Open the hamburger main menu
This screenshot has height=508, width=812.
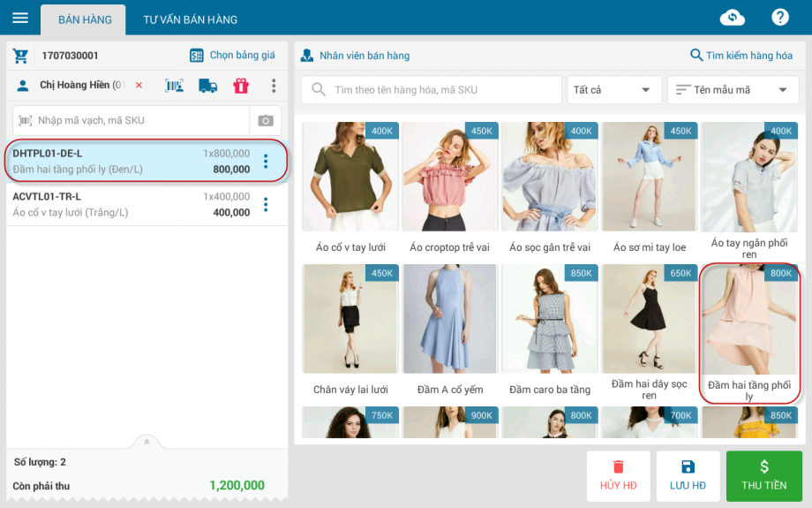tap(20, 19)
